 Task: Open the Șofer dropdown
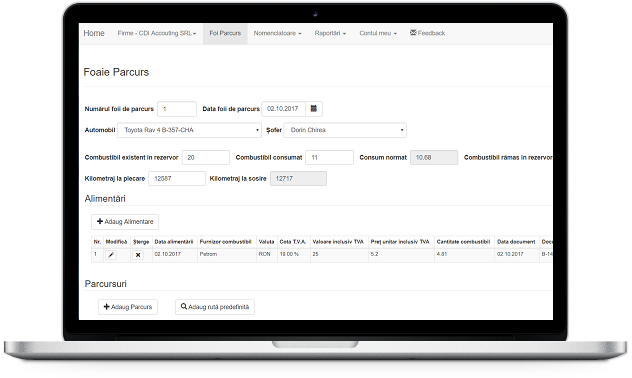tap(345, 130)
